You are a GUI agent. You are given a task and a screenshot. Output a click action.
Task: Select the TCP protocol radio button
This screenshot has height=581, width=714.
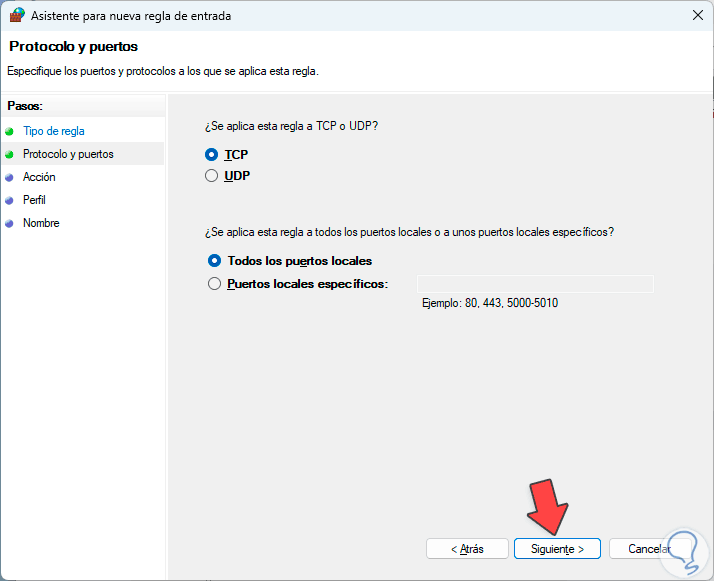(x=211, y=155)
